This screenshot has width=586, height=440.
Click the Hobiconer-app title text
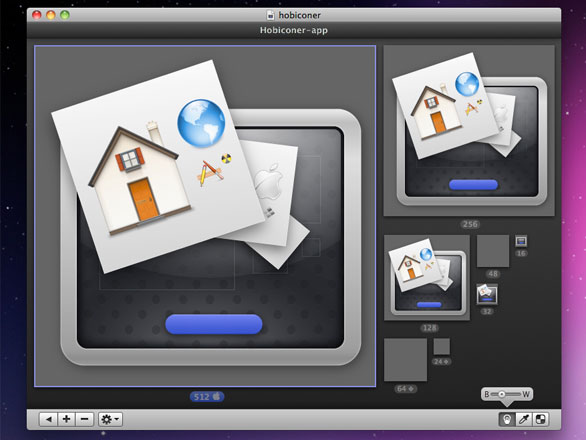click(294, 30)
